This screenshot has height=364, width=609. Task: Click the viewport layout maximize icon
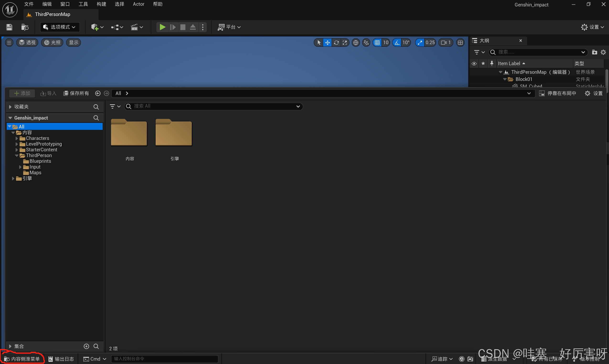(x=460, y=43)
